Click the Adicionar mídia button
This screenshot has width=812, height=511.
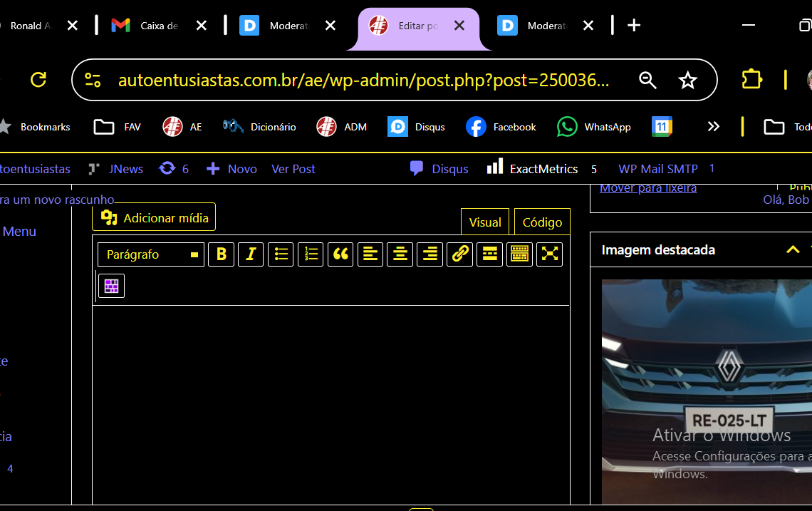point(155,218)
